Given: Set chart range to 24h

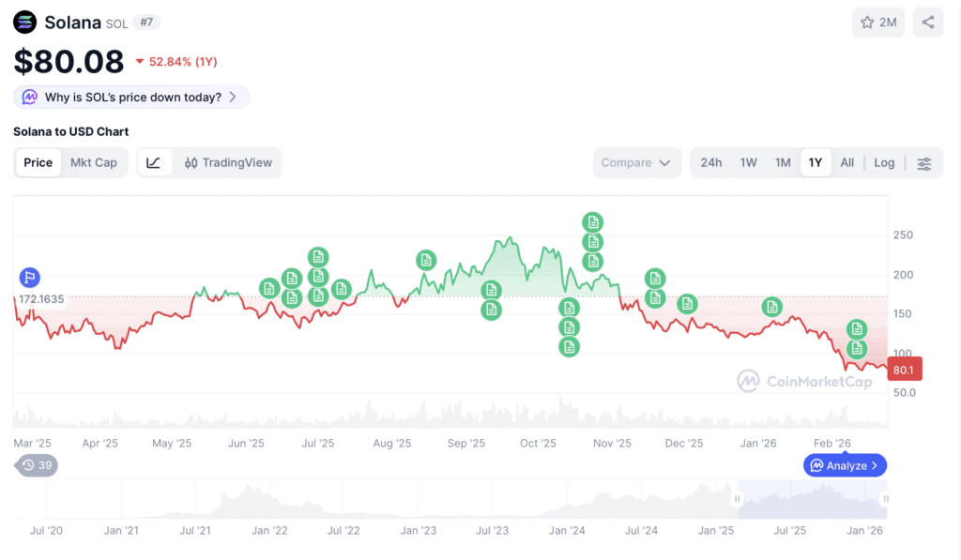Looking at the screenshot, I should point(711,162).
